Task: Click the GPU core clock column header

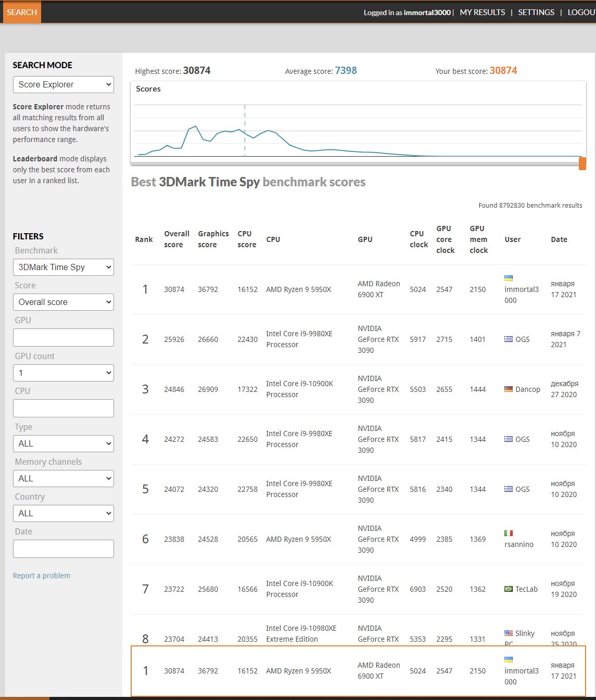Action: tap(445, 239)
